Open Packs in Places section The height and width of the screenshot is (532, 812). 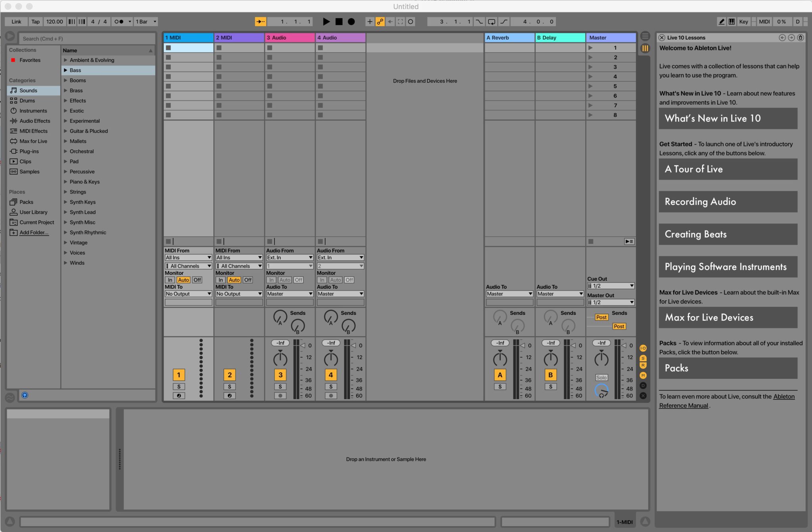coord(26,202)
